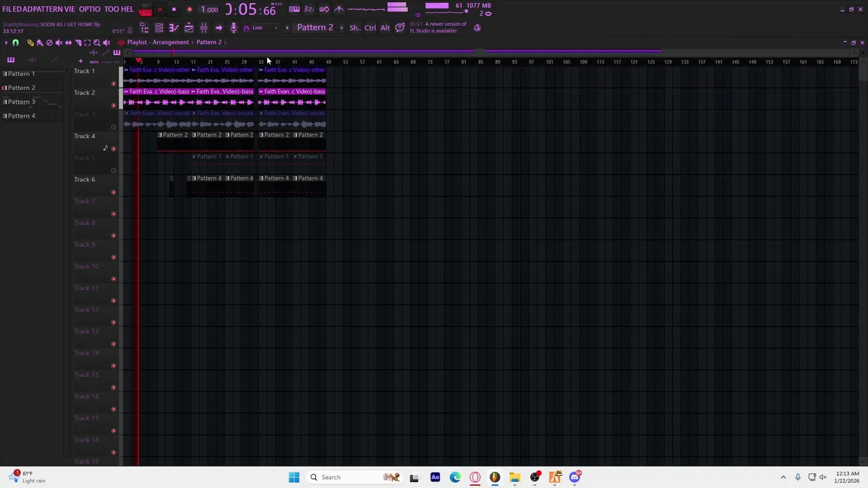Open the PATTERN menu
This screenshot has height=488, width=868.
(48, 9)
